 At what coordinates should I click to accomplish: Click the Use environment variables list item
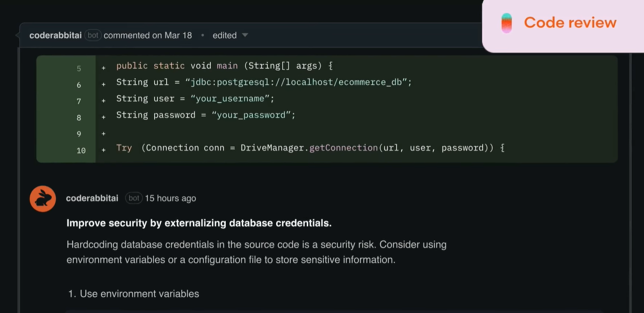133,294
